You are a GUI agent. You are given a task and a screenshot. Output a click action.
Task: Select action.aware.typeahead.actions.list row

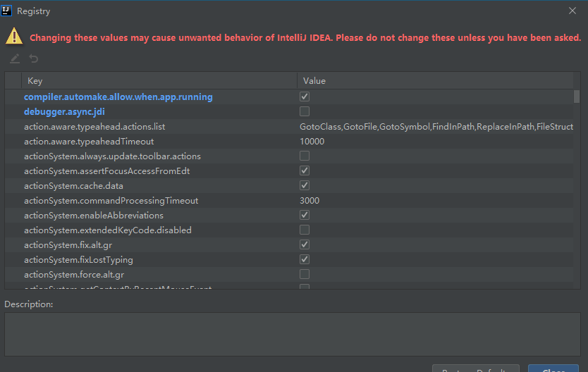289,127
